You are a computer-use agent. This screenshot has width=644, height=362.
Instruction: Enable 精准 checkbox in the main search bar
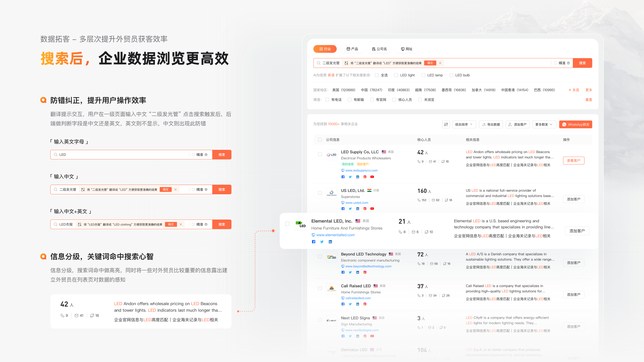555,63
